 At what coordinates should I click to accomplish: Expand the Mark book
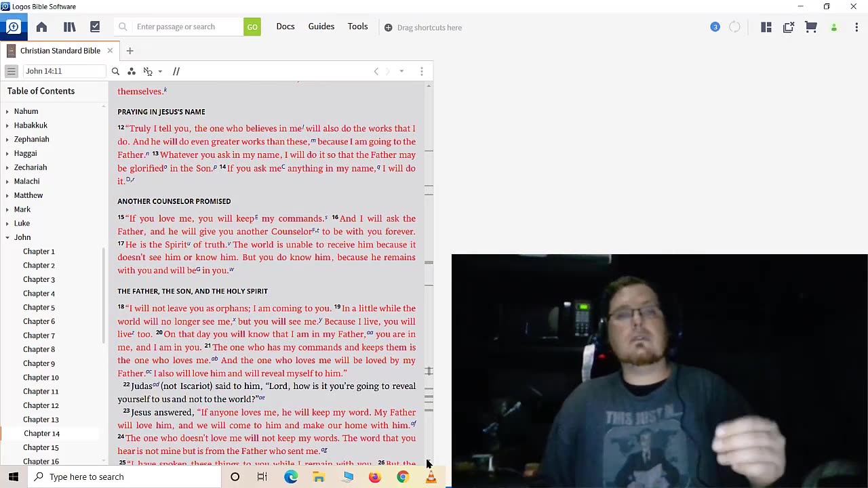pos(7,209)
